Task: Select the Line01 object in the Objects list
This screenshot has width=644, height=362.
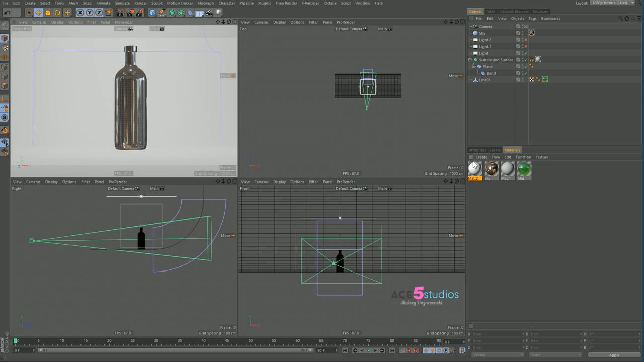Action: click(485, 80)
